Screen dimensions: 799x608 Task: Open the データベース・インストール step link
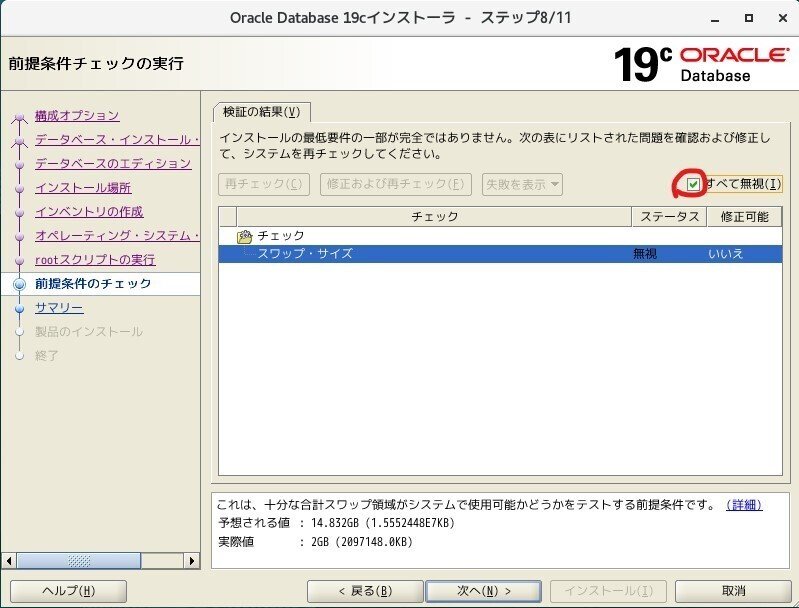[x=117, y=140]
